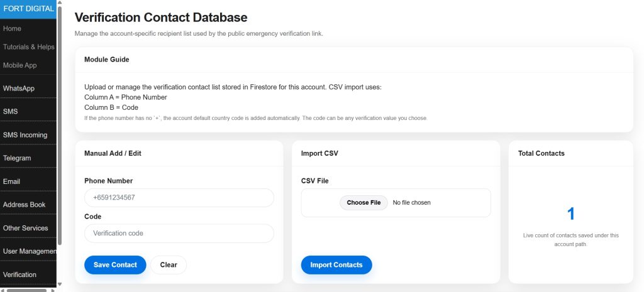Image resolution: width=644 pixels, height=292 pixels.
Task: Hit the Clear button
Action: coord(169,265)
